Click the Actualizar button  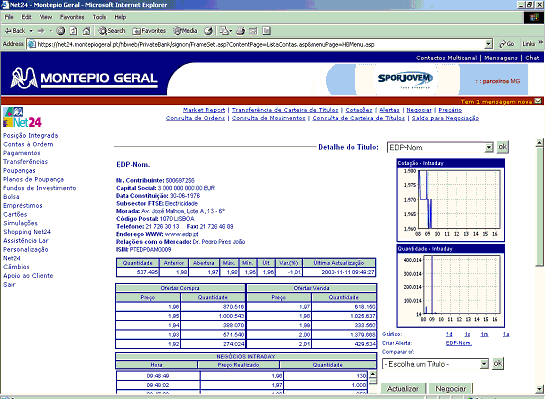coord(403,389)
